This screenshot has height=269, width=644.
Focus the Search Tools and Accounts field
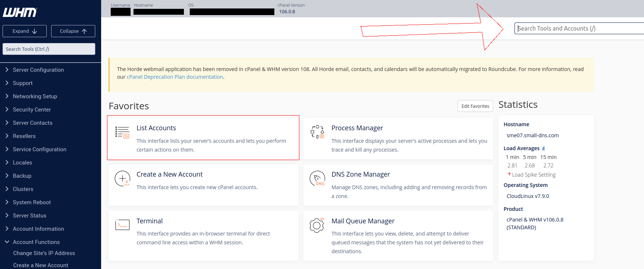[x=579, y=28]
